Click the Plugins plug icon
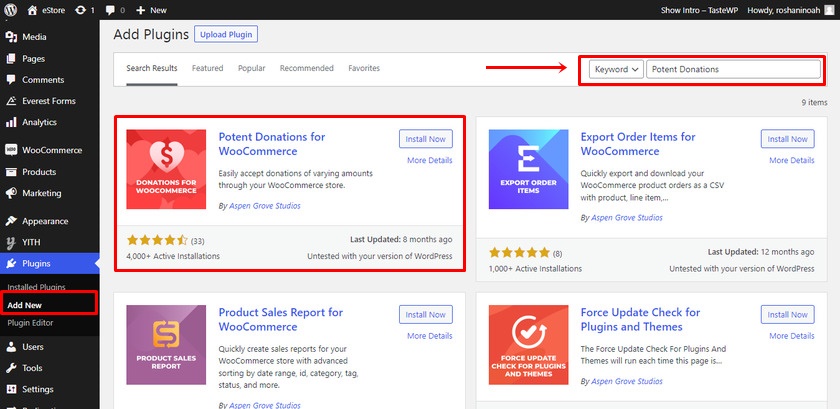 pyautogui.click(x=11, y=263)
